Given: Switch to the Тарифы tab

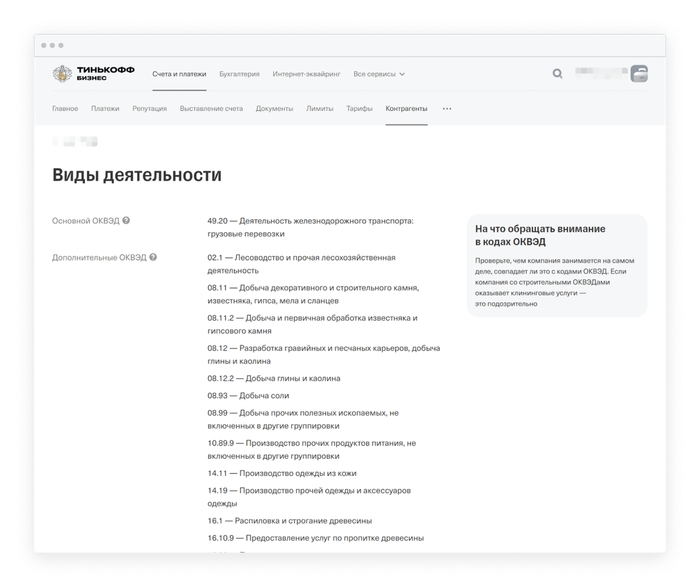Looking at the screenshot, I should tap(360, 108).
